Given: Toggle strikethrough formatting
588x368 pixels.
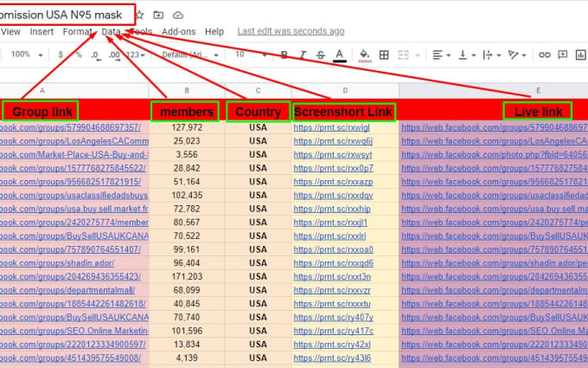Looking at the screenshot, I should click(320, 55).
